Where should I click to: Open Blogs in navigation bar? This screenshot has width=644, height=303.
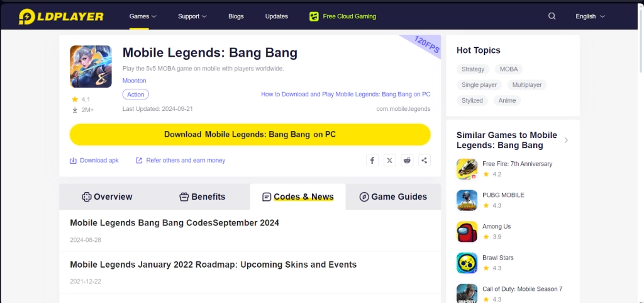tap(236, 16)
